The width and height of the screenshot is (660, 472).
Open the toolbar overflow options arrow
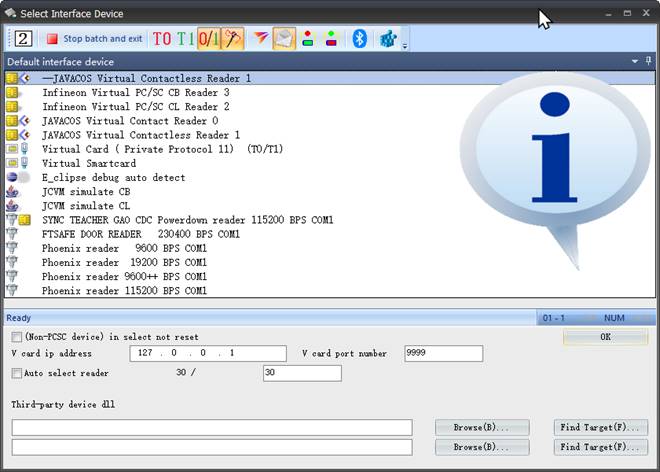(x=405, y=46)
